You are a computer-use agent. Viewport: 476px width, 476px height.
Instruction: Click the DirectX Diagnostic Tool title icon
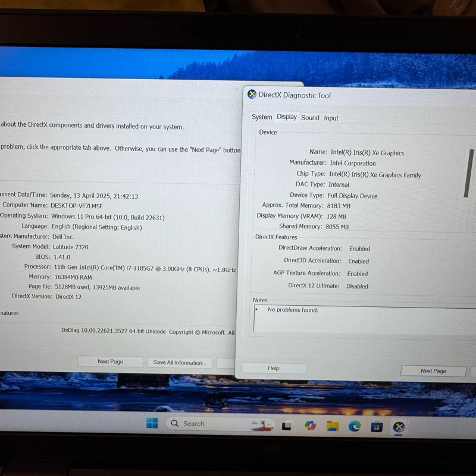coord(252,95)
